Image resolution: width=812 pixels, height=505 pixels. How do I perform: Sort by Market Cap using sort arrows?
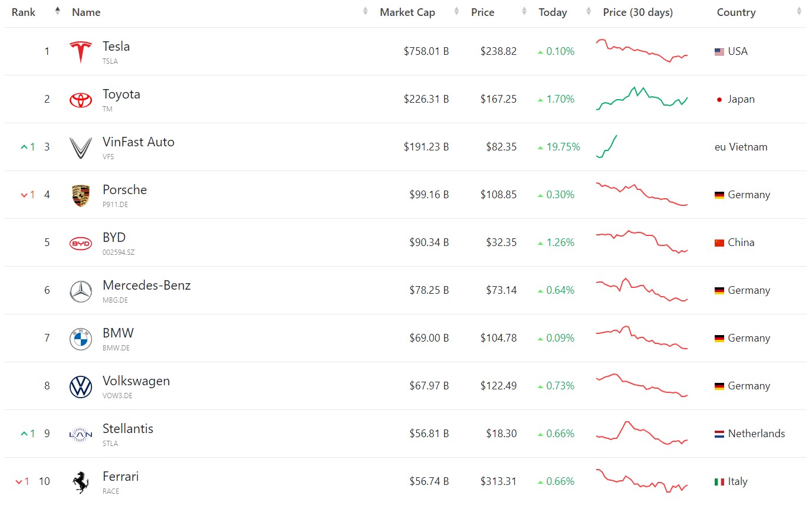click(457, 12)
